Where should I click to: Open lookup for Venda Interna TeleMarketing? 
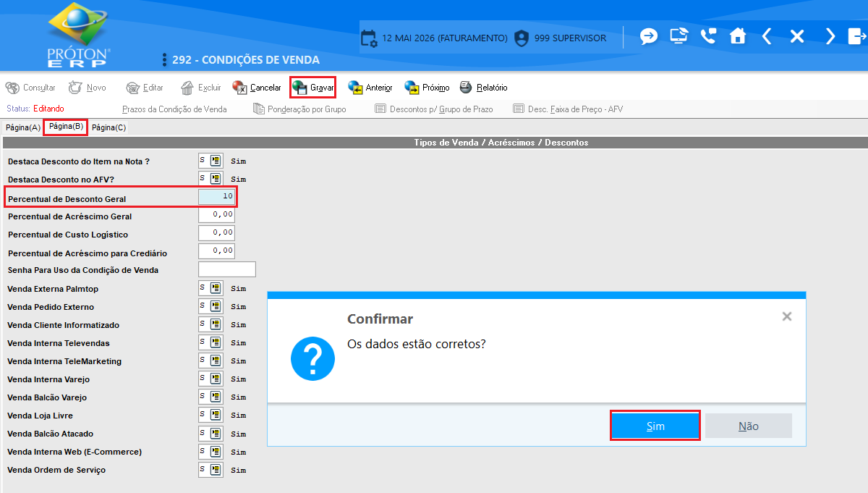tap(216, 361)
